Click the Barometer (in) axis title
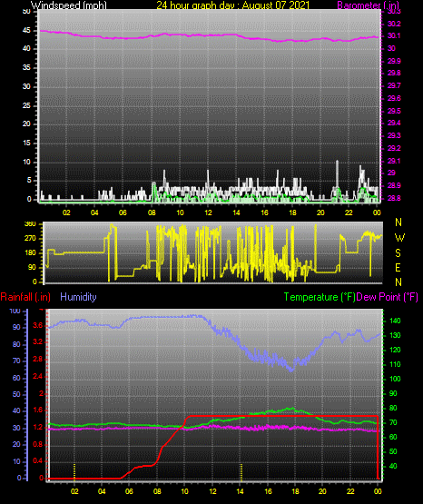Viewport: 423px width, 504px height. 368,5
